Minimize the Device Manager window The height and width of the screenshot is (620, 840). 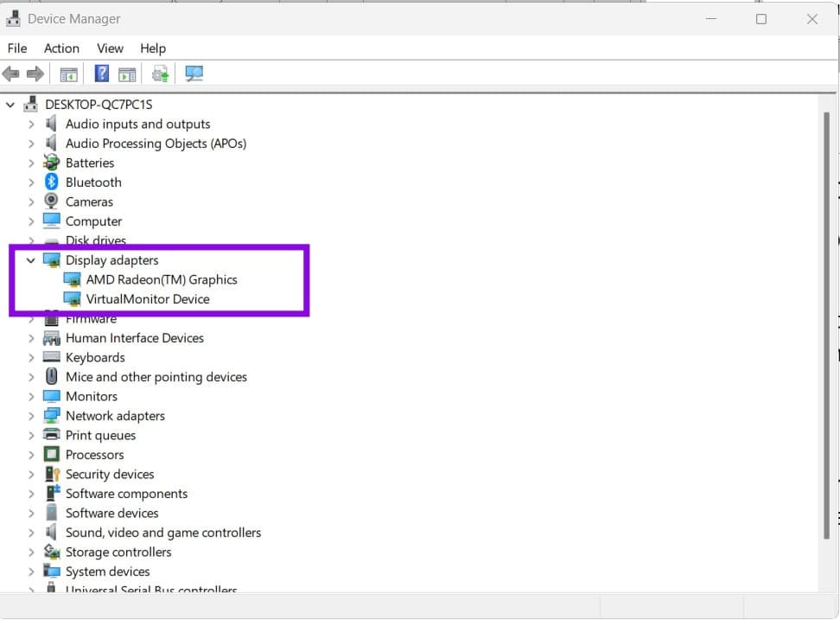point(711,19)
